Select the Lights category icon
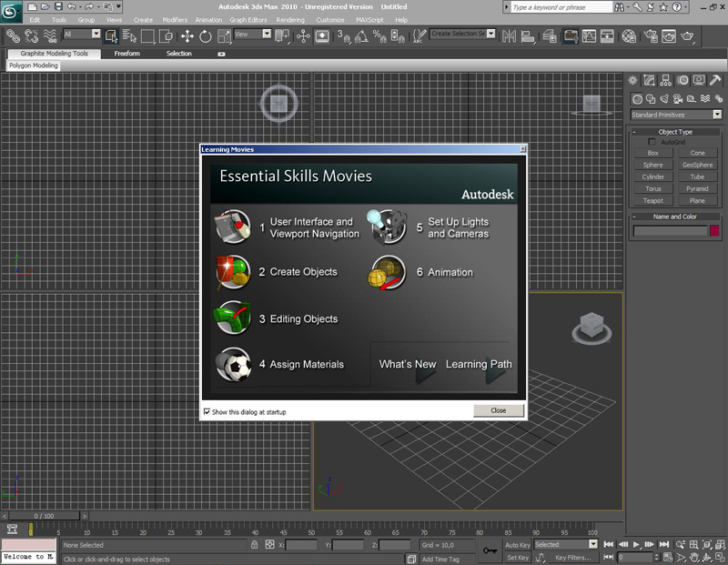 [x=664, y=99]
